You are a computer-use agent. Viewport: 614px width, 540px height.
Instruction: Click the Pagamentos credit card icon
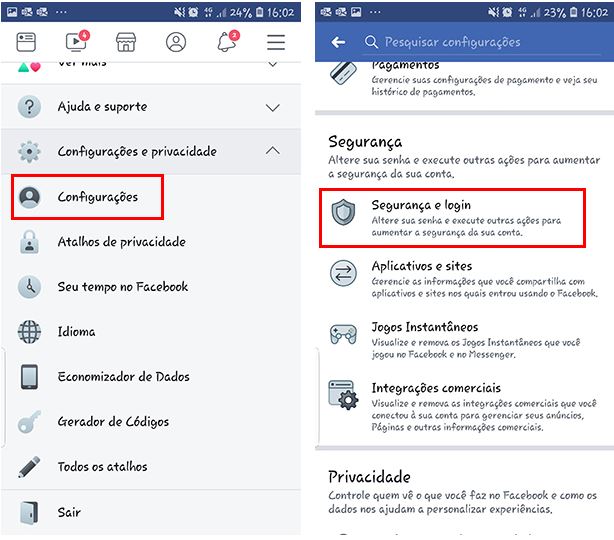(343, 72)
